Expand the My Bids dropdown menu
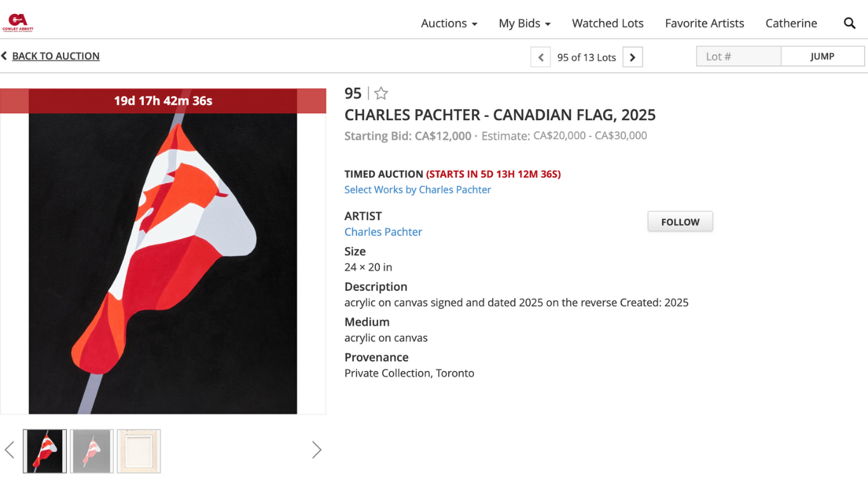 [x=524, y=24]
